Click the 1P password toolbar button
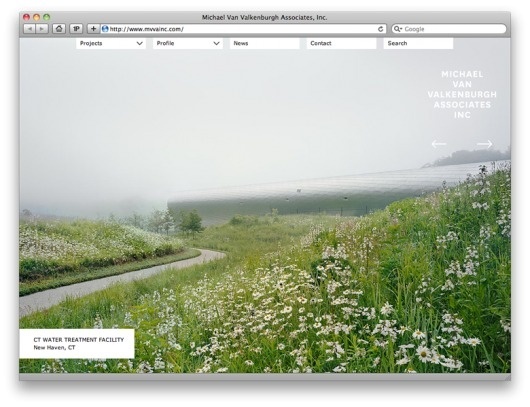 point(76,29)
